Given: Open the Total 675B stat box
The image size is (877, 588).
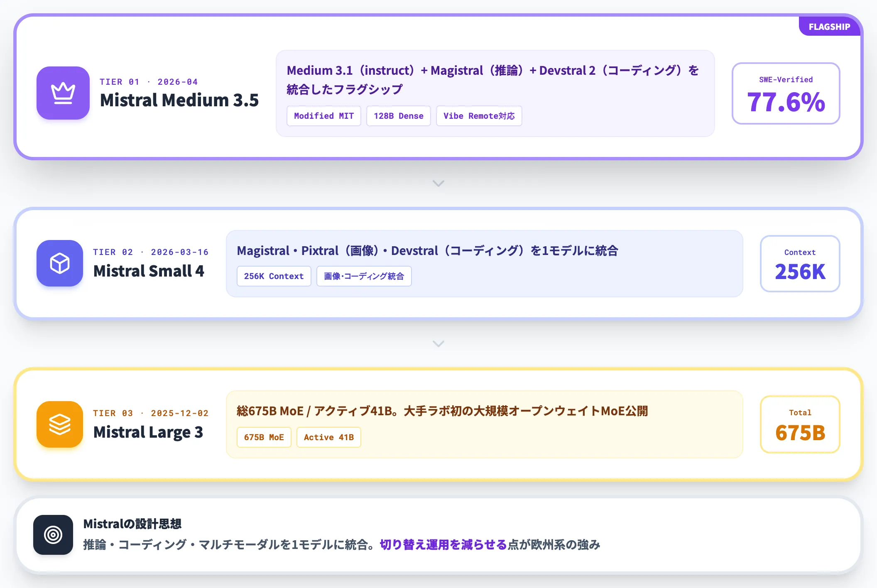Looking at the screenshot, I should 800,424.
